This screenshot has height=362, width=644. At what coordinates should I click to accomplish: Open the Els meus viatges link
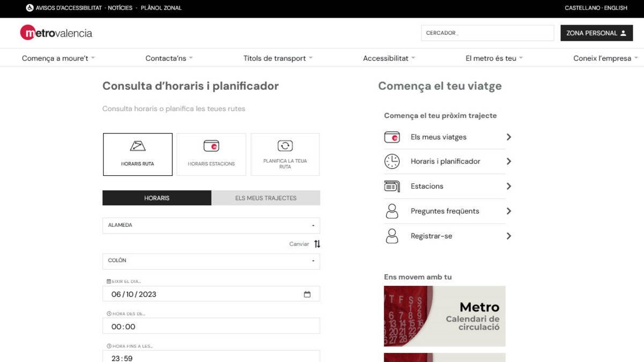point(438,137)
